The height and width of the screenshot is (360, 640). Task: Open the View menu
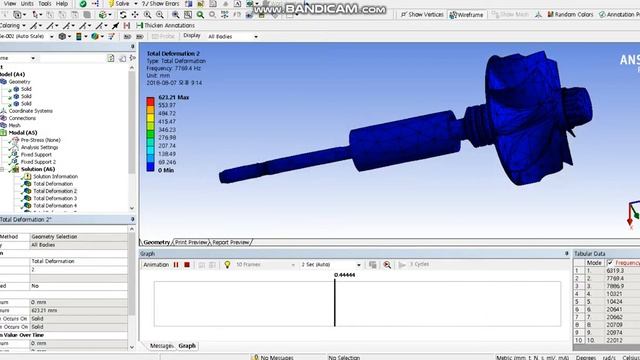click(x=10, y=4)
